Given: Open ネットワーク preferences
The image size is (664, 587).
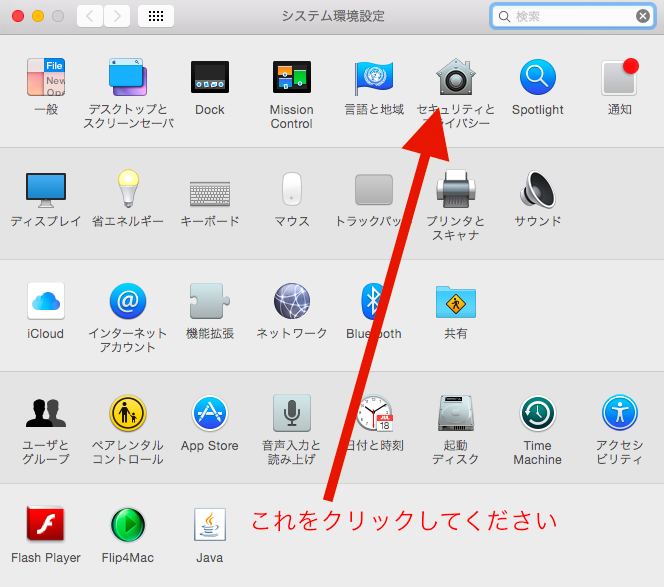Looking at the screenshot, I should (292, 301).
